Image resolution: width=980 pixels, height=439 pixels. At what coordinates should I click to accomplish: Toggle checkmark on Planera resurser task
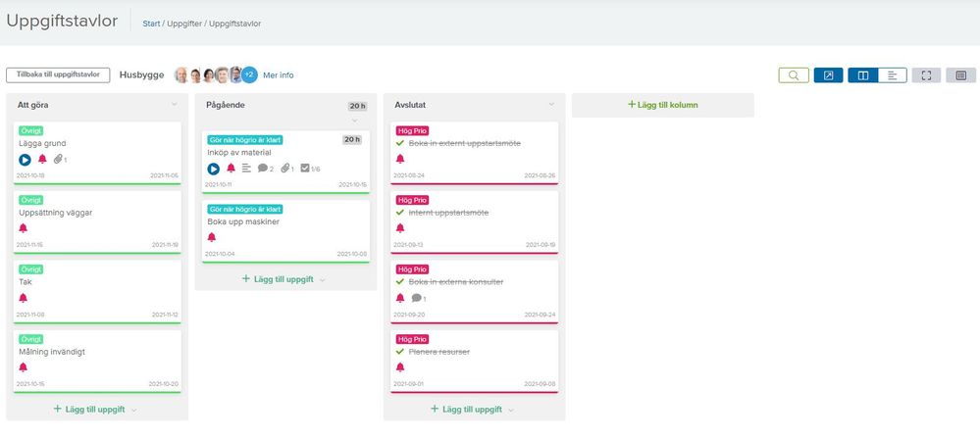(400, 352)
